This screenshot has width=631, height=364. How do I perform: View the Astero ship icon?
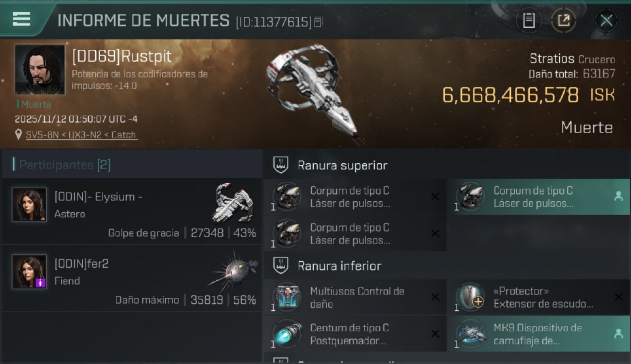[x=232, y=203]
